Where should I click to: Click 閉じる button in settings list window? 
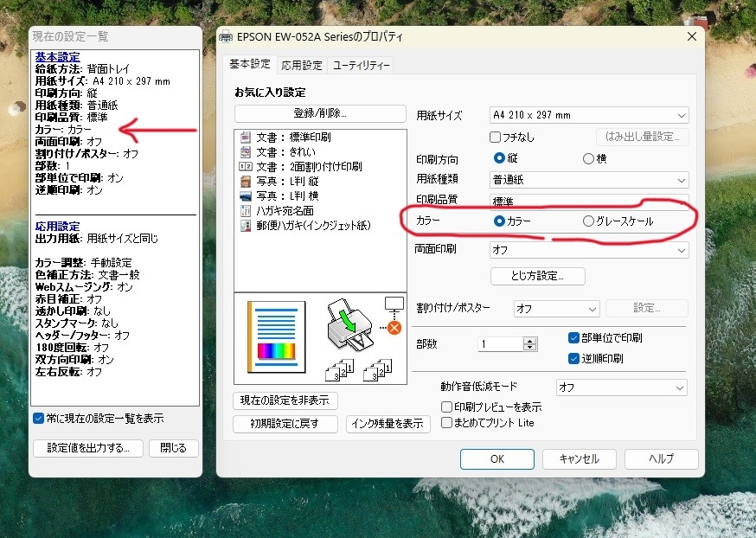coord(174,448)
